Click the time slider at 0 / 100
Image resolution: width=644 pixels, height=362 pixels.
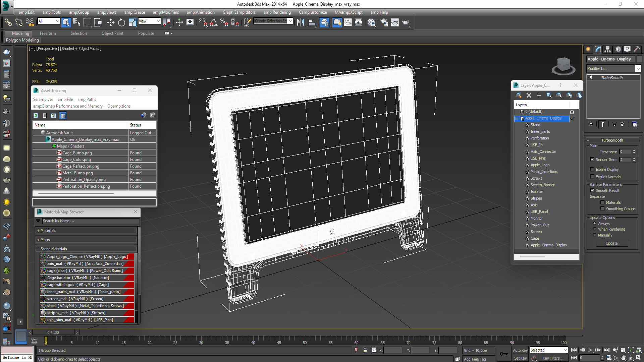(53, 333)
